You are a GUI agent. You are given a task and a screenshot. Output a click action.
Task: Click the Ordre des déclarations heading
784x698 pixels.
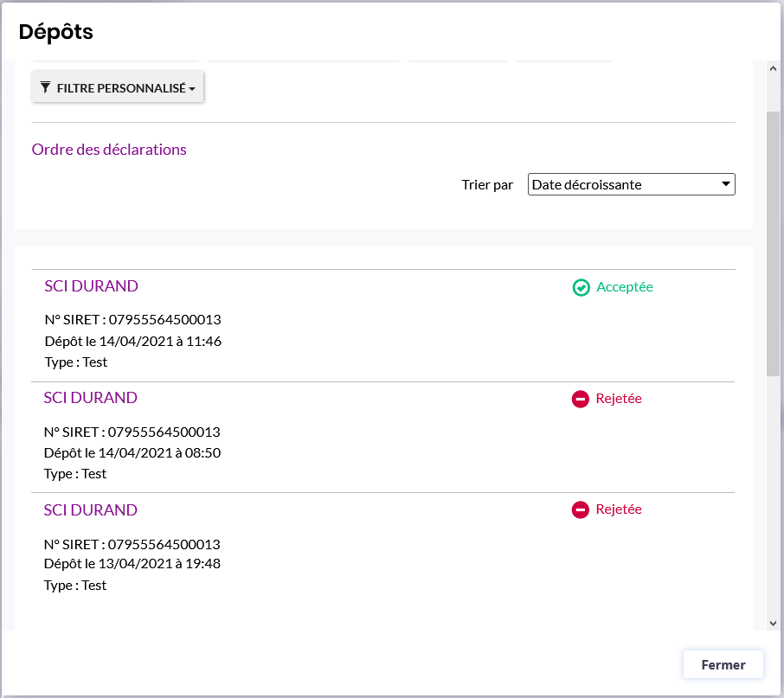coord(109,150)
